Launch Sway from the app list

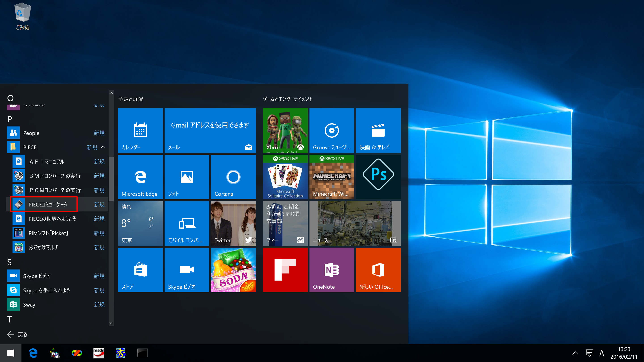pos(57,305)
